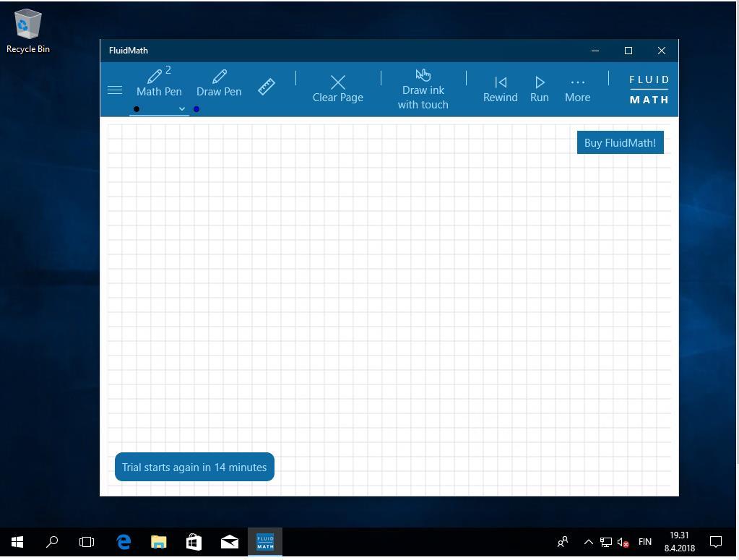Image resolution: width=739 pixels, height=560 pixels.
Task: Minimize the FluidMath window
Action: (x=595, y=51)
